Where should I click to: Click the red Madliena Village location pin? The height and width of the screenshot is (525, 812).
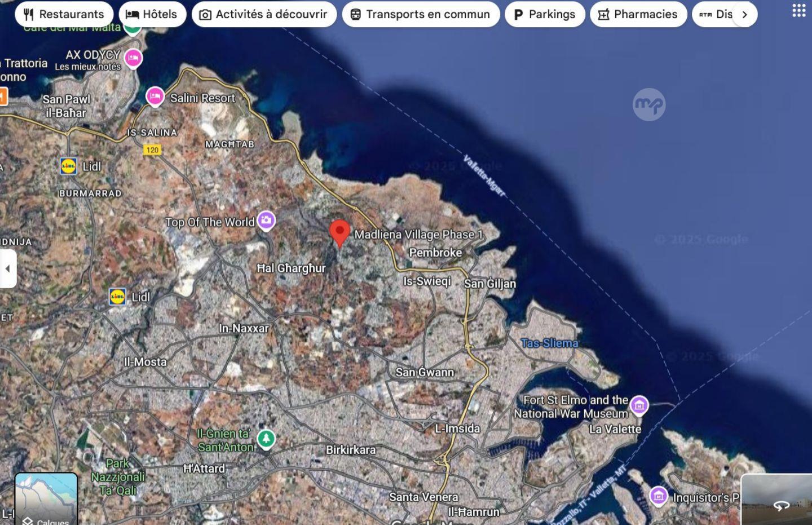click(x=339, y=232)
